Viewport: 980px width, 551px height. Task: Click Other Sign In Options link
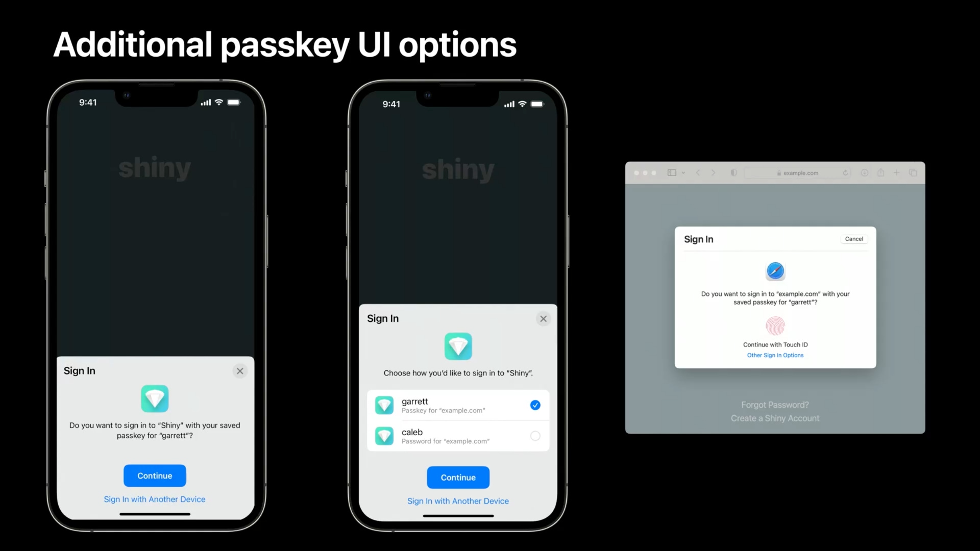coord(775,355)
